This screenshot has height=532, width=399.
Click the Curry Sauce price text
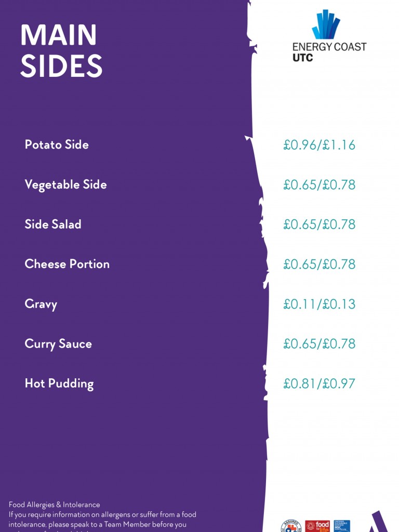click(320, 344)
